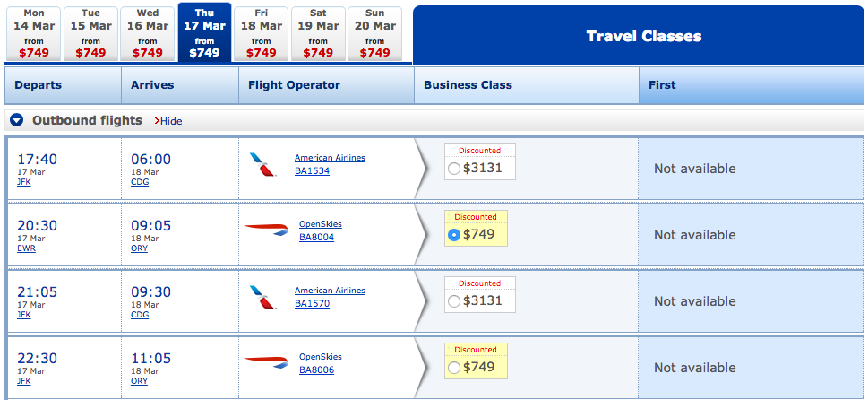
Task: Click the Departs column header
Action: (x=39, y=85)
